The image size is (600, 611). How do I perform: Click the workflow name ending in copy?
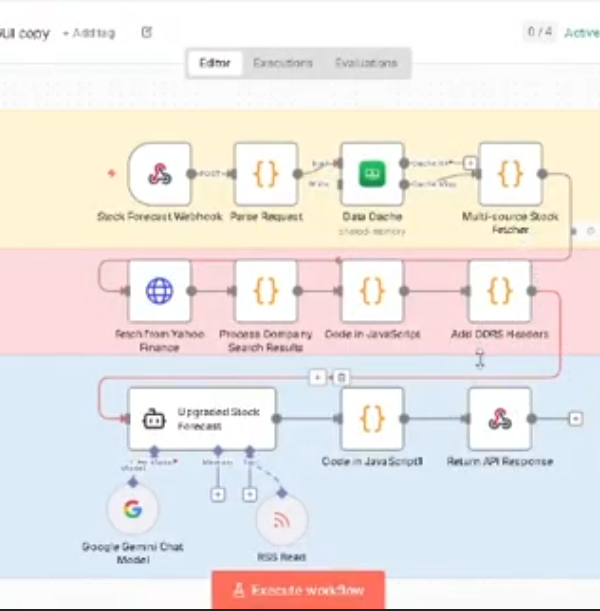tap(25, 34)
